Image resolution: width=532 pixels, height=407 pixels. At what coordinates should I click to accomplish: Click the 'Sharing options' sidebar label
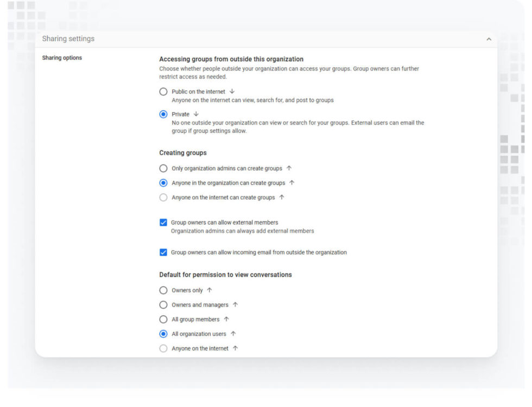point(62,58)
